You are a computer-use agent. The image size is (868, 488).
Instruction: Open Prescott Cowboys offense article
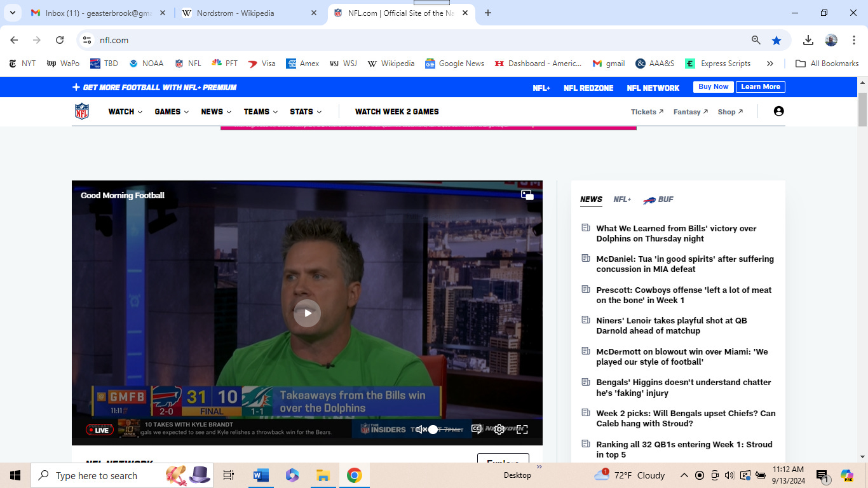(x=684, y=295)
